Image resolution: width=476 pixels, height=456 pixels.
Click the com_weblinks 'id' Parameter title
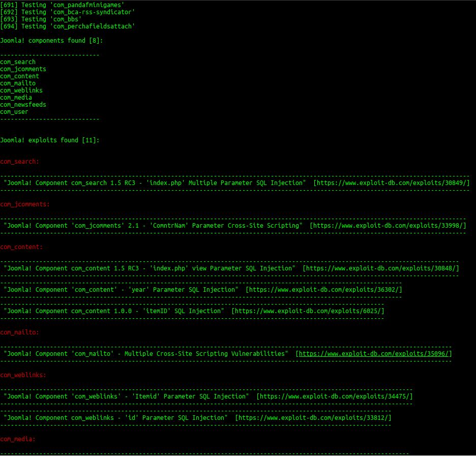click(115, 418)
